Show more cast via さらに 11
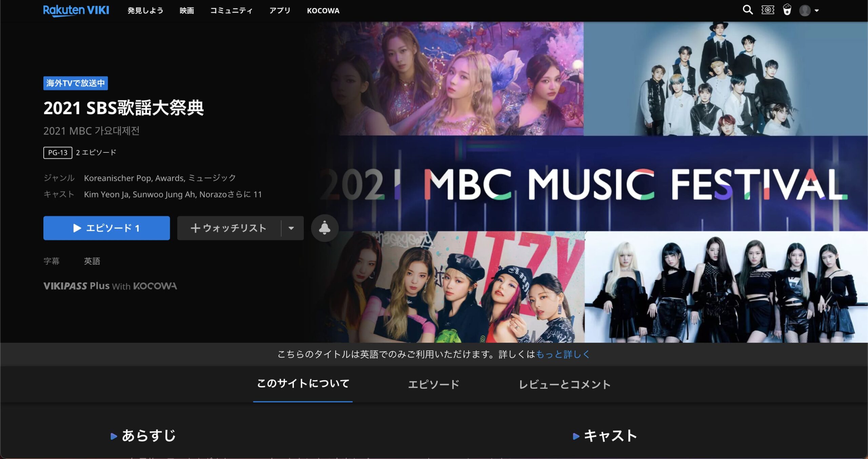 tap(244, 194)
